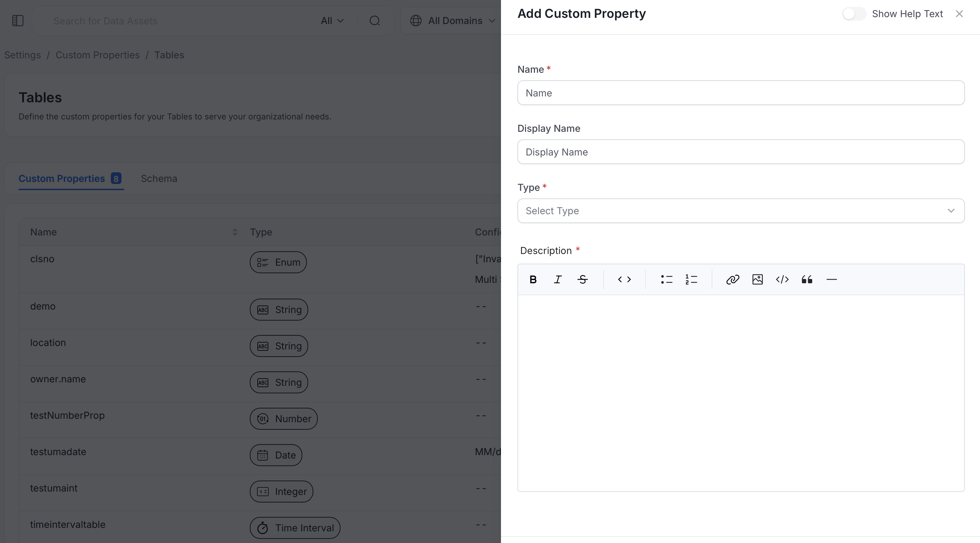Click the owner.name property name

click(58, 379)
